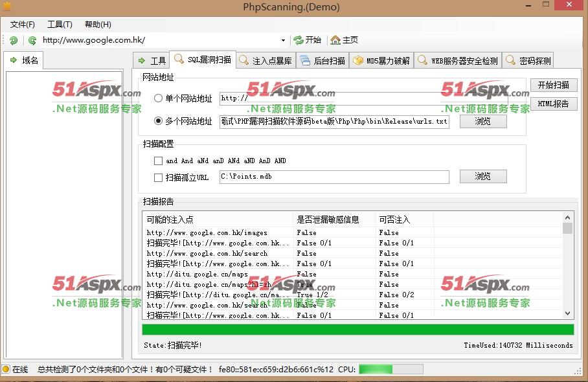588x382 pixels.
Task: Click the green scan progress bar
Action: [357, 330]
